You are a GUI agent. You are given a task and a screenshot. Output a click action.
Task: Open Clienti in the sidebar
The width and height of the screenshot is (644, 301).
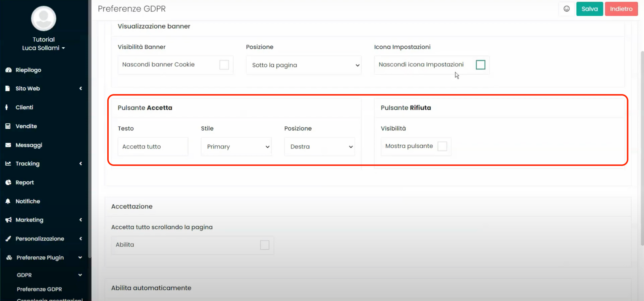coord(24,107)
